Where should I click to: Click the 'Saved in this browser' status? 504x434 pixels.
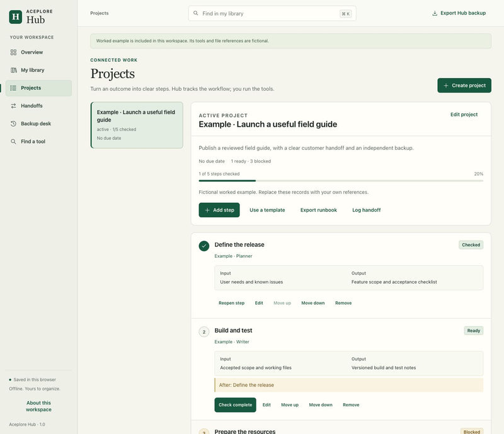(35, 380)
